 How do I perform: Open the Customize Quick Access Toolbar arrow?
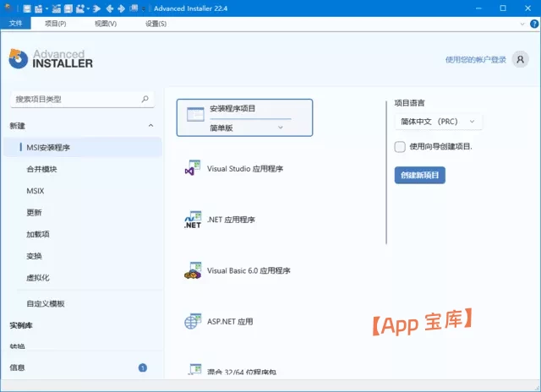(x=144, y=9)
